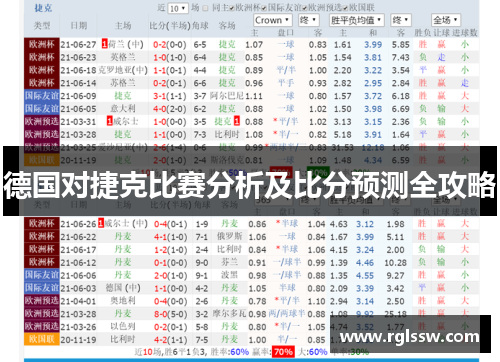This screenshot has height=362, width=500.
Task: Click 以色列 home team name
Action: point(123,326)
